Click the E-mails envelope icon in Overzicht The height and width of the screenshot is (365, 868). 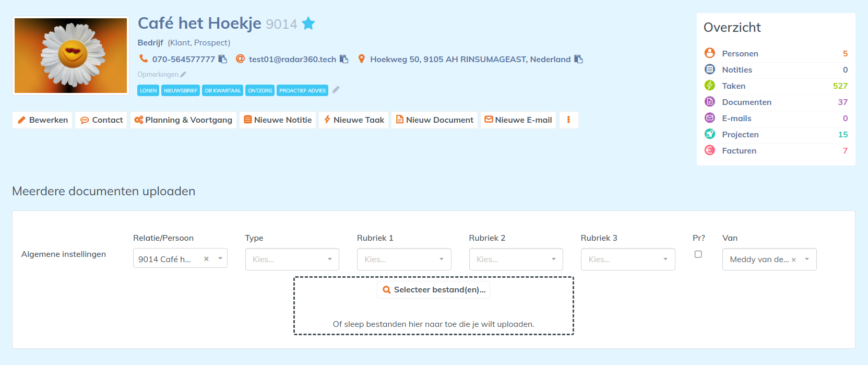[x=709, y=118]
